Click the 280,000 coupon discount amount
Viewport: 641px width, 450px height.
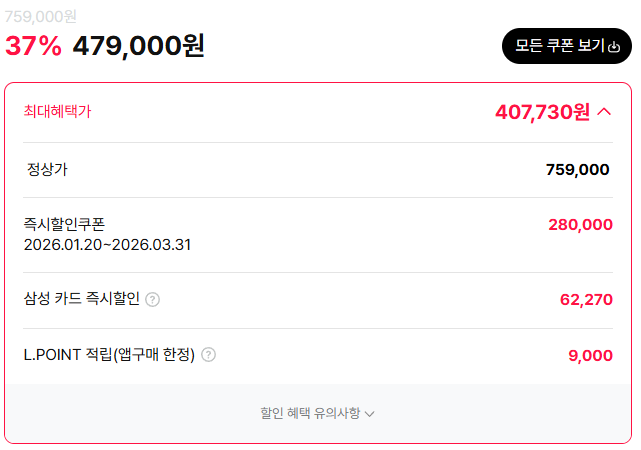580,225
